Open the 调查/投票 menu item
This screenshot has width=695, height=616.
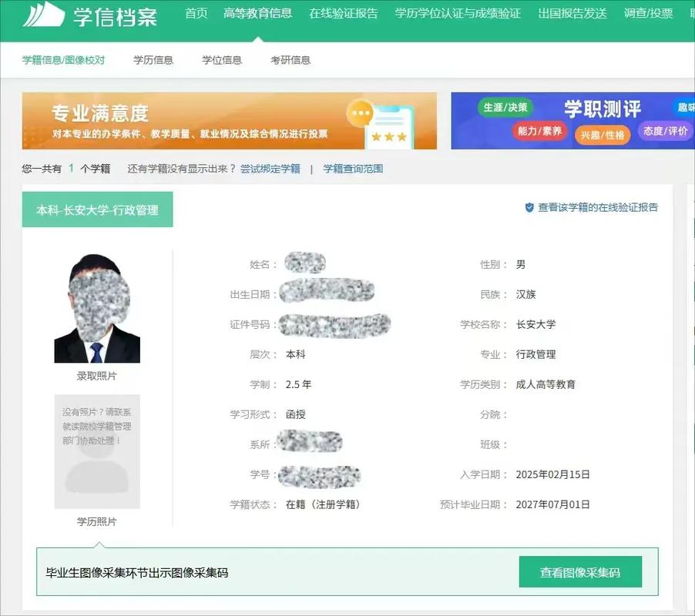[x=648, y=14]
